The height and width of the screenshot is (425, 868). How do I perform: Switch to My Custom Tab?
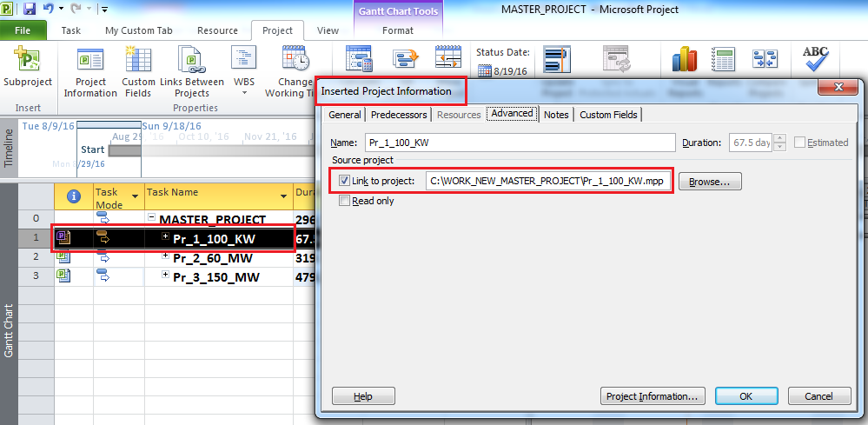(x=139, y=31)
